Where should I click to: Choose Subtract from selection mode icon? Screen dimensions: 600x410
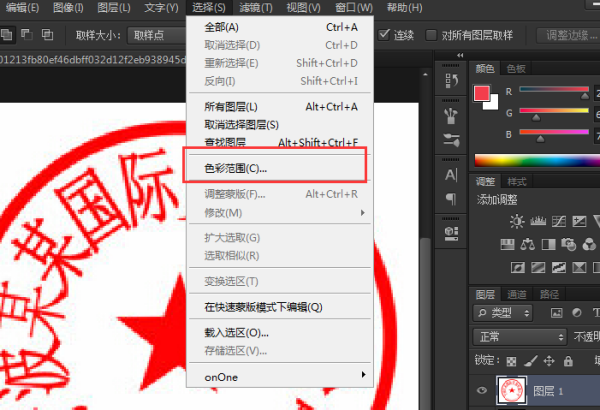coord(26,35)
